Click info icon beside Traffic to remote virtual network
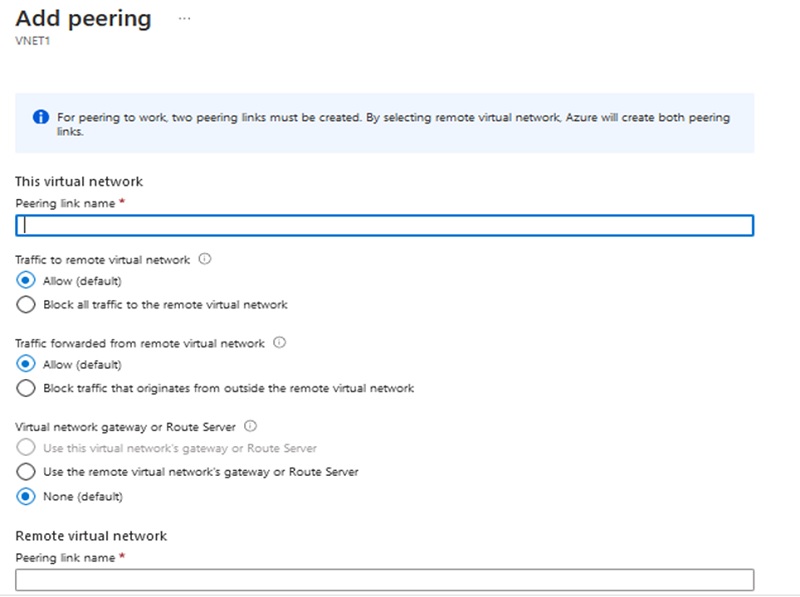 pos(205,259)
